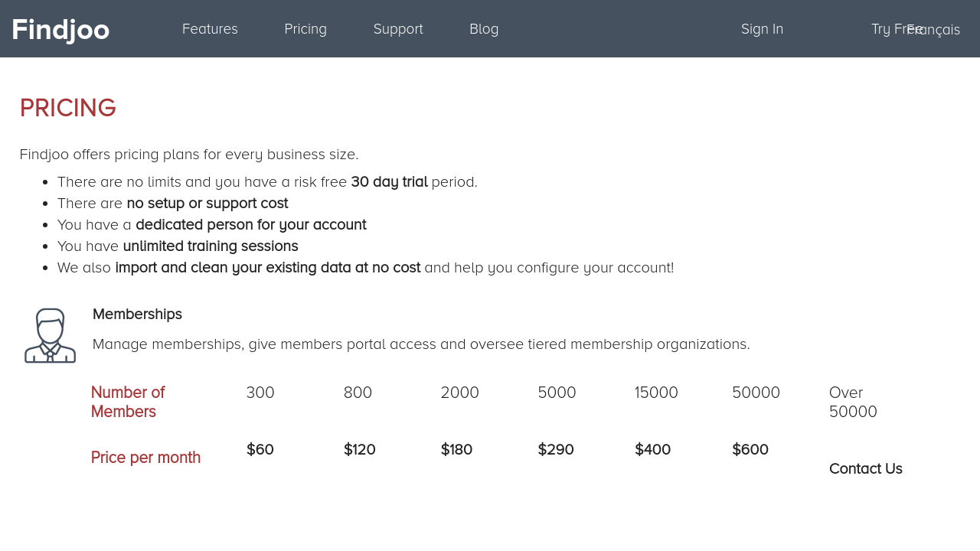Click the 30 day trial text
The width and height of the screenshot is (980, 551).
point(389,182)
